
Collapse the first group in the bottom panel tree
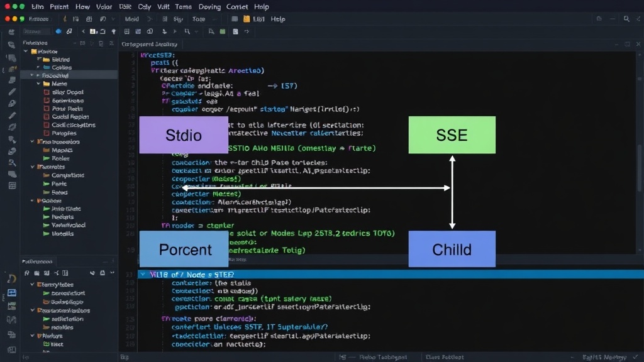coord(33,285)
